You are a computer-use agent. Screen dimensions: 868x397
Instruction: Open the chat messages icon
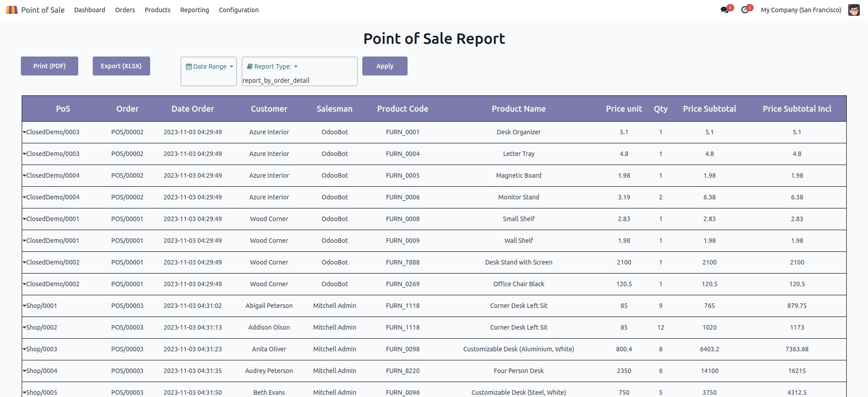coord(725,10)
